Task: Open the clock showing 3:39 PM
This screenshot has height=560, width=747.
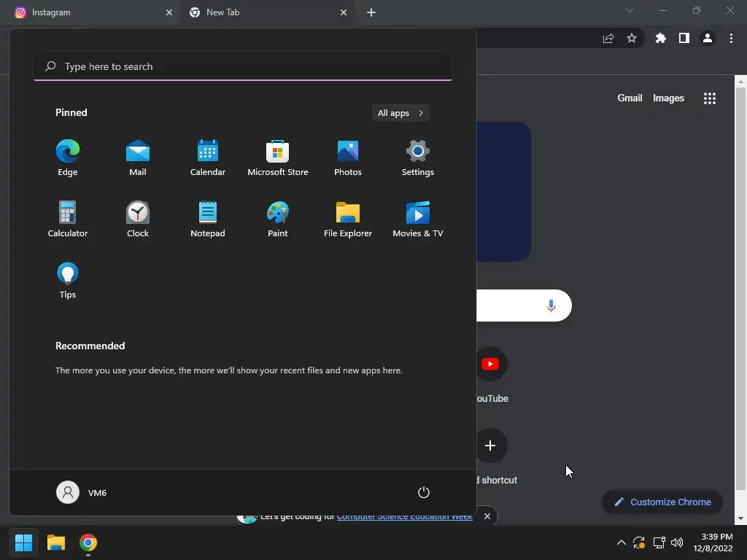Action: click(713, 542)
